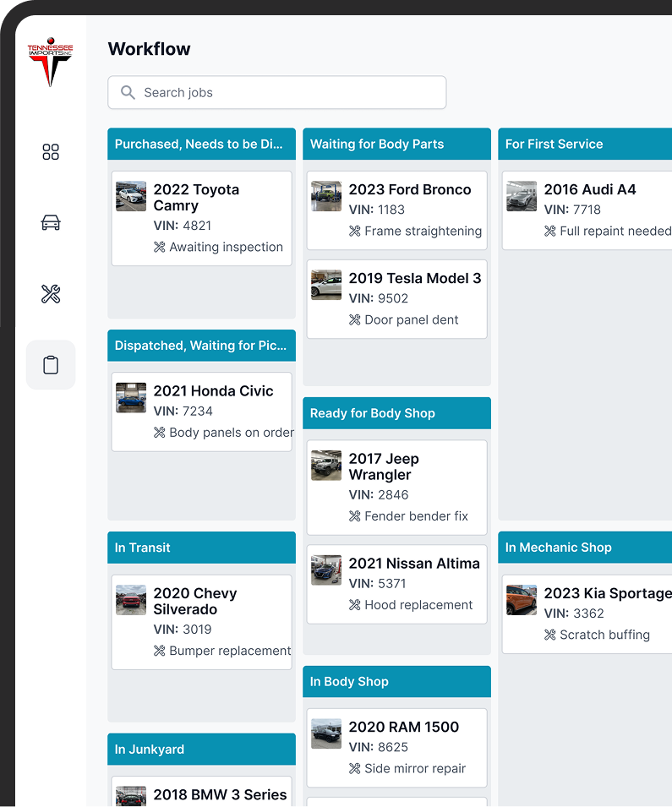Image resolution: width=672 pixels, height=807 pixels.
Task: Open the 2017 Jeep Wrangler job title
Action: [x=384, y=466]
